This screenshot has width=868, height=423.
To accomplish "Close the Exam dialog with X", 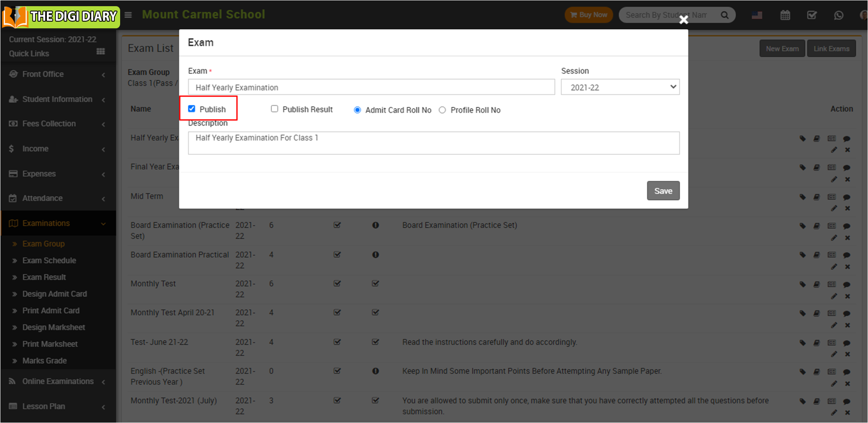I will pyautogui.click(x=683, y=20).
